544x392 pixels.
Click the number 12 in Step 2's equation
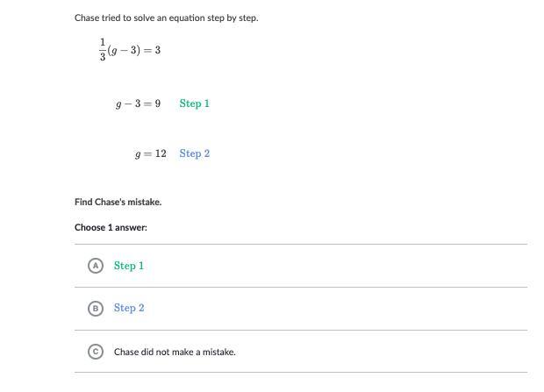[x=161, y=153]
